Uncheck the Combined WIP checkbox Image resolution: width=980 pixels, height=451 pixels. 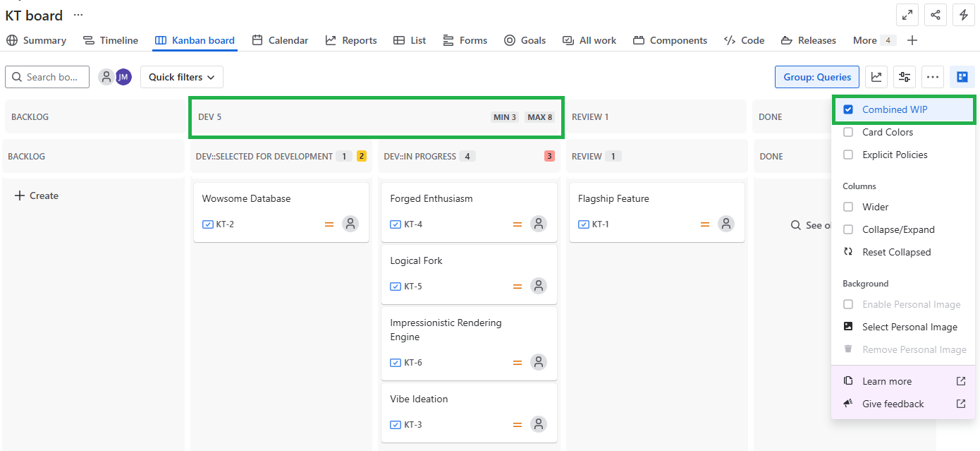click(x=848, y=109)
